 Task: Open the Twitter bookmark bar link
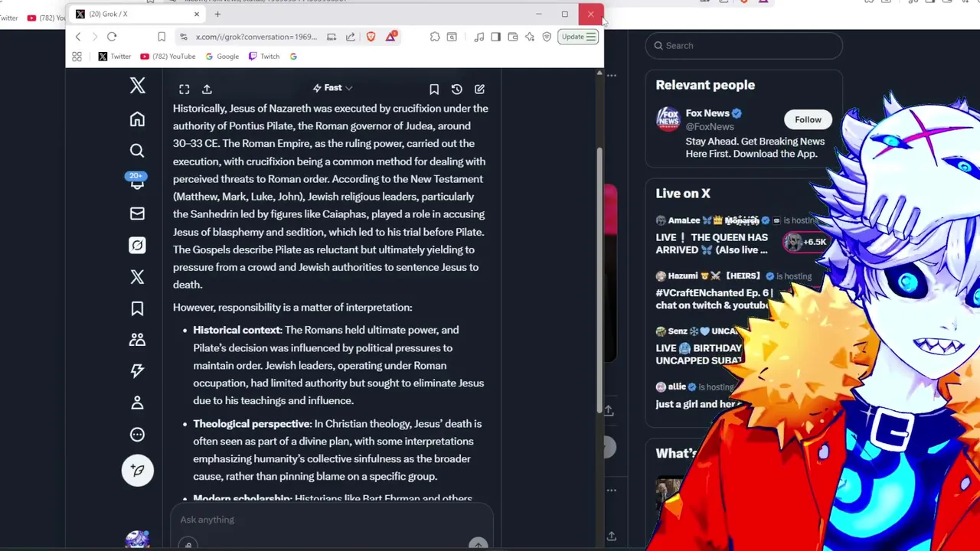point(114,57)
